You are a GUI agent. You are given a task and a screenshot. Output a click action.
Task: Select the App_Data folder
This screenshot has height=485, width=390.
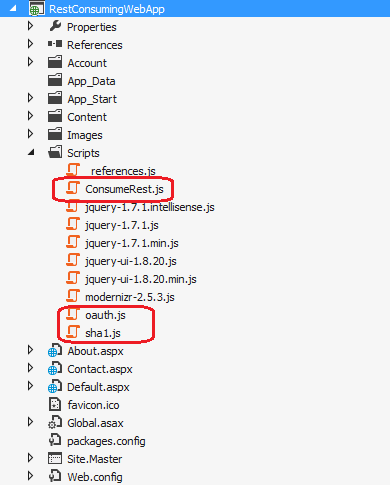point(91,81)
